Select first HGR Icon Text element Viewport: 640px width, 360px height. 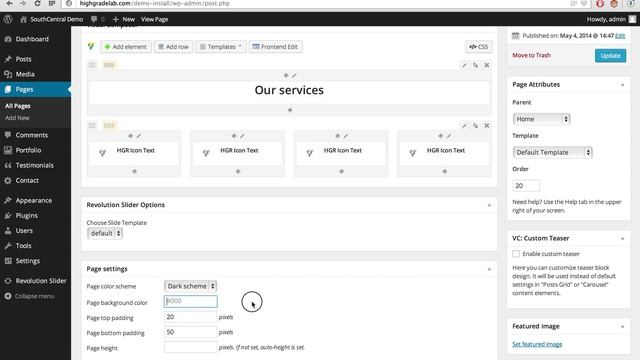[134, 153]
